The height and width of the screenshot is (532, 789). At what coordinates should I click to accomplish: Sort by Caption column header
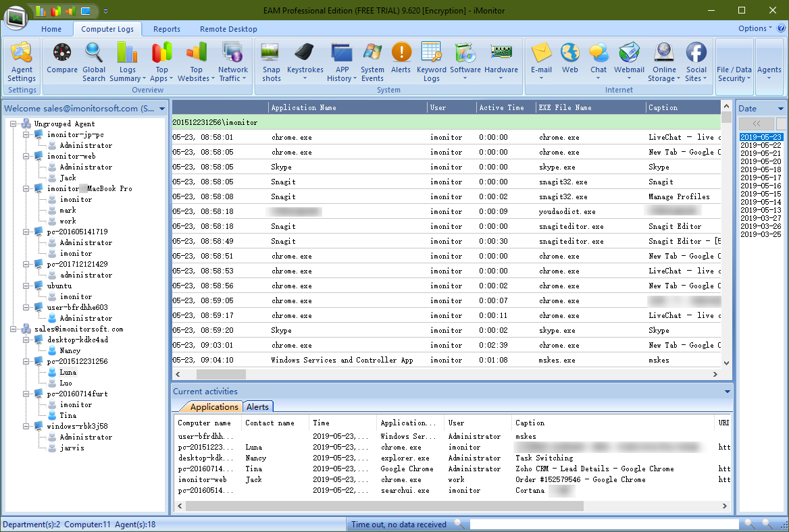point(683,107)
